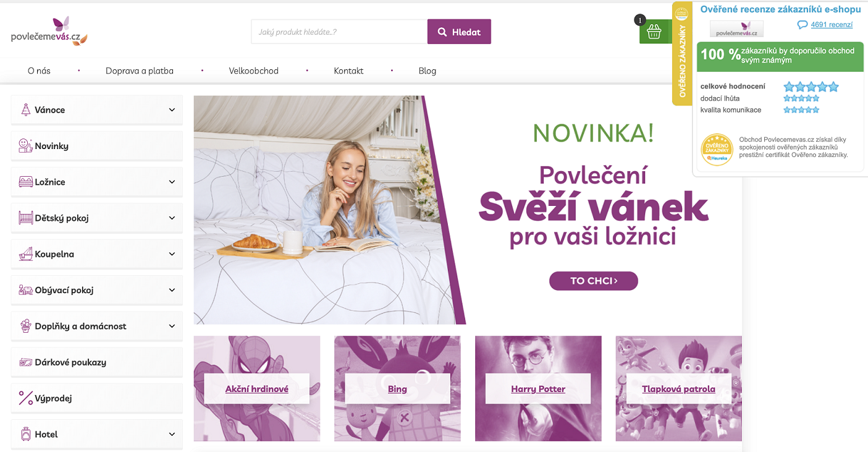The width and height of the screenshot is (868, 452).
Task: Click the Heureka Ověřeno zákazníky gold badge
Action: click(x=717, y=150)
